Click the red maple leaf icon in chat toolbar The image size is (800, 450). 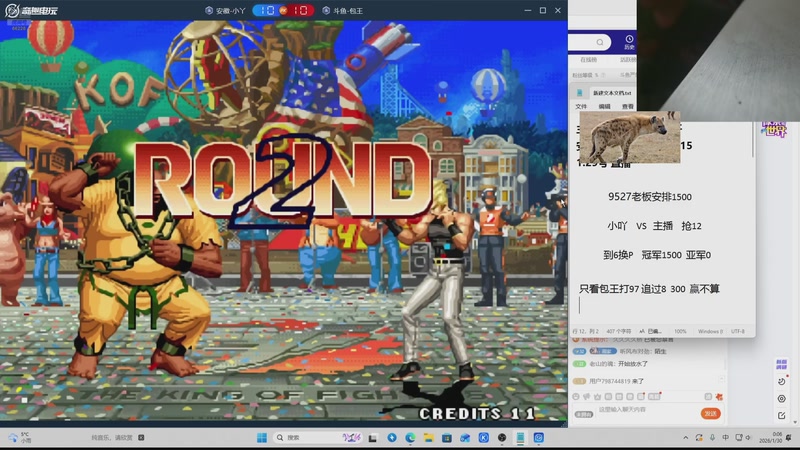coord(719,396)
